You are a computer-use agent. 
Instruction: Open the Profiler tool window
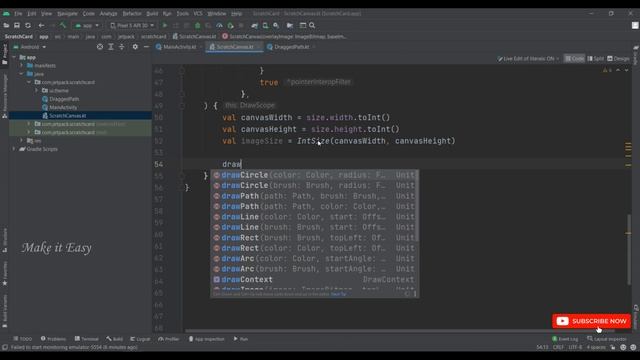click(x=169, y=339)
